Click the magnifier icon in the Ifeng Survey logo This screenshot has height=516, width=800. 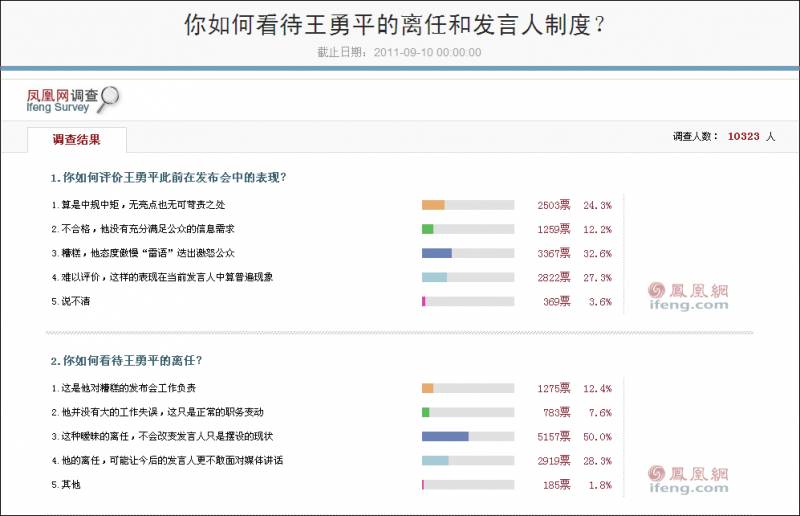pos(107,98)
